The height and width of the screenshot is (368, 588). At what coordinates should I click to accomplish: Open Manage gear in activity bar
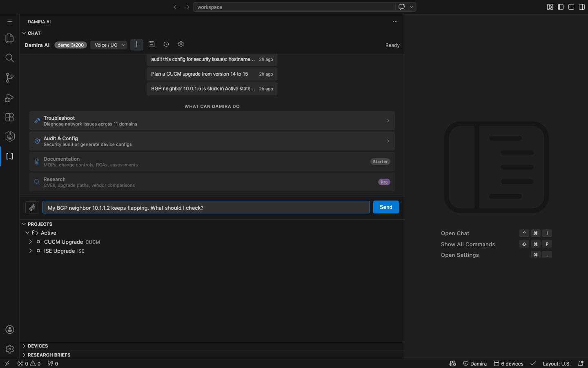click(x=10, y=349)
